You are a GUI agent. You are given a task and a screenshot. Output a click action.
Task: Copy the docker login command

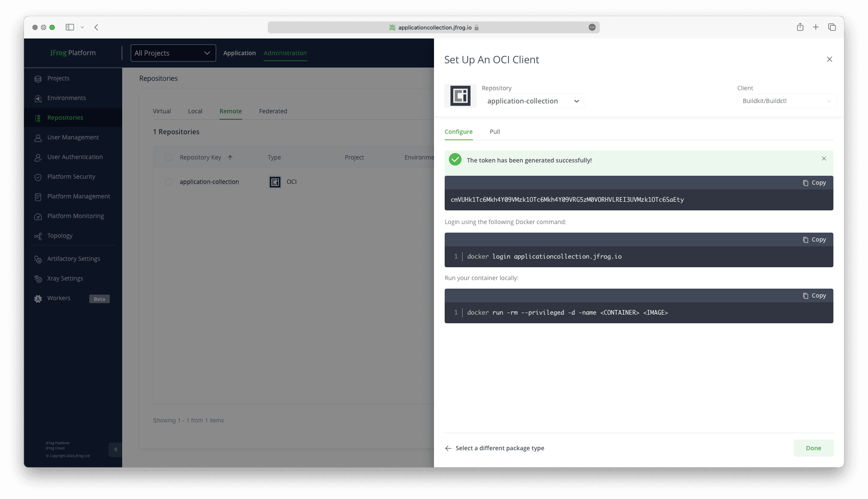click(x=814, y=239)
